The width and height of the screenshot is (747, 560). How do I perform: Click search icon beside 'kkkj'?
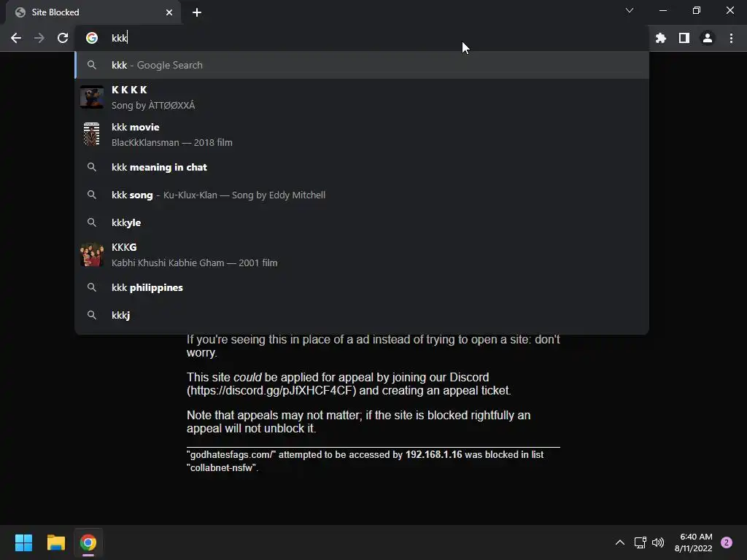point(92,315)
